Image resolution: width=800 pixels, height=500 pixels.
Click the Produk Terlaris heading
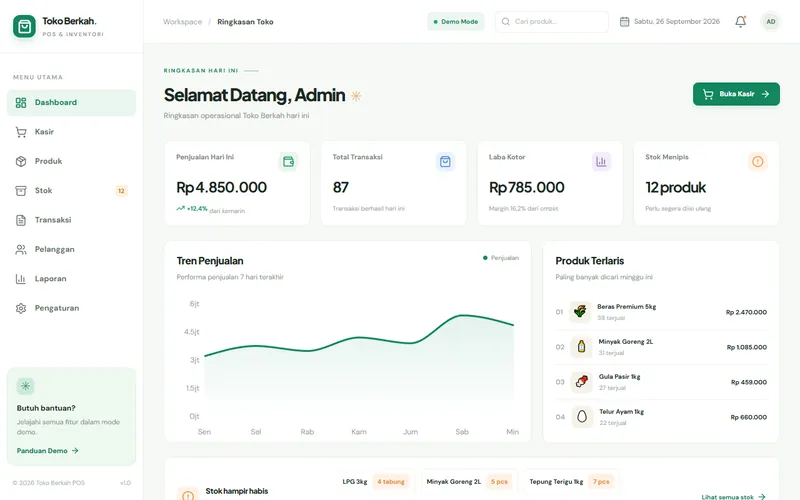tap(589, 261)
